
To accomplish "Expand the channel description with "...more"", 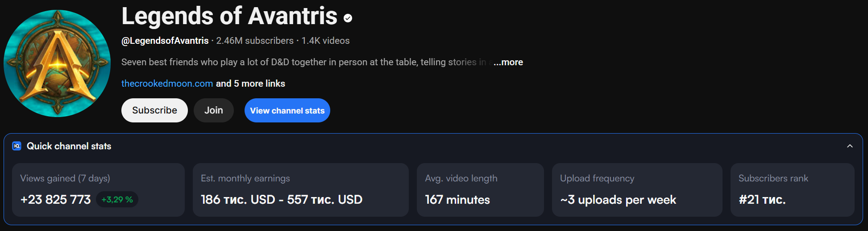I will click(508, 62).
